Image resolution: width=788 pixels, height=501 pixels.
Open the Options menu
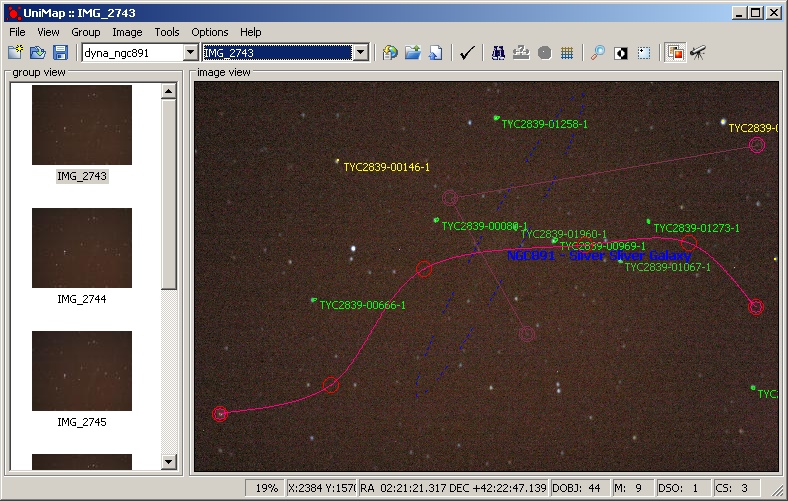tap(210, 32)
